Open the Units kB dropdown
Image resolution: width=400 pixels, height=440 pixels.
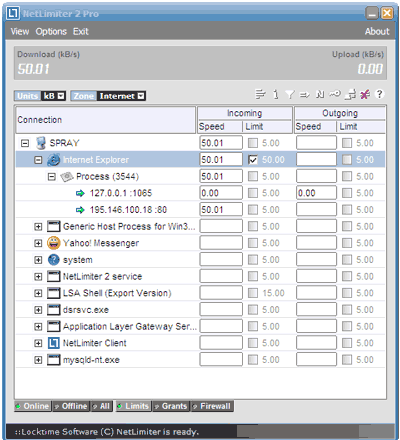(x=53, y=96)
